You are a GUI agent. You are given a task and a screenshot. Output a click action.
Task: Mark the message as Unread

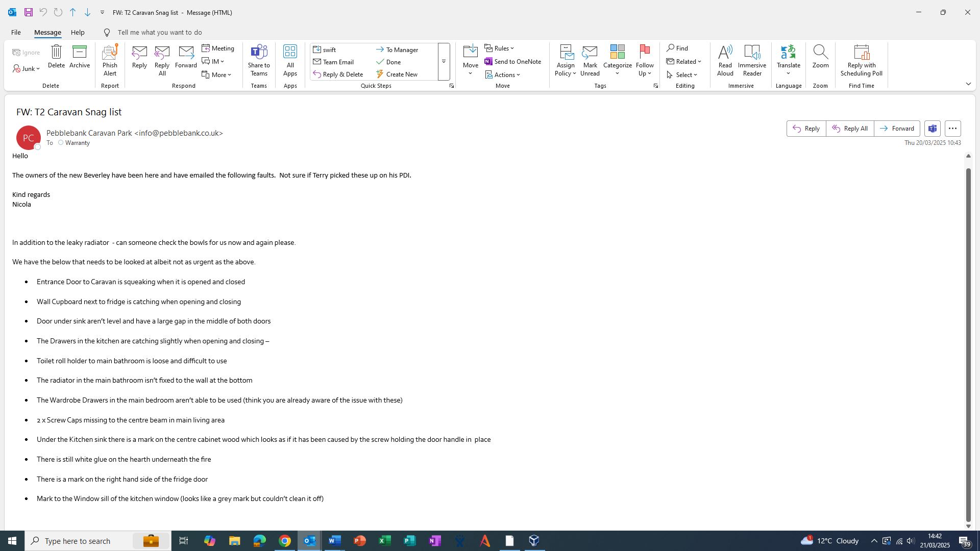(590, 60)
